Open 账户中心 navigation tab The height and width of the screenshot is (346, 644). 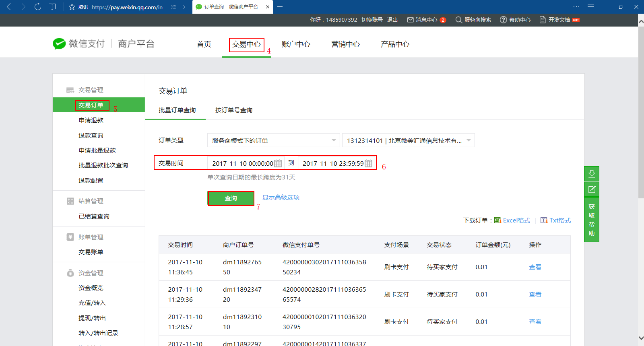(x=296, y=44)
